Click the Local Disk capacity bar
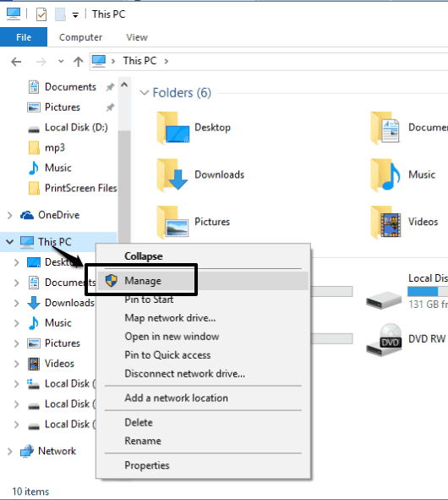 (428, 291)
